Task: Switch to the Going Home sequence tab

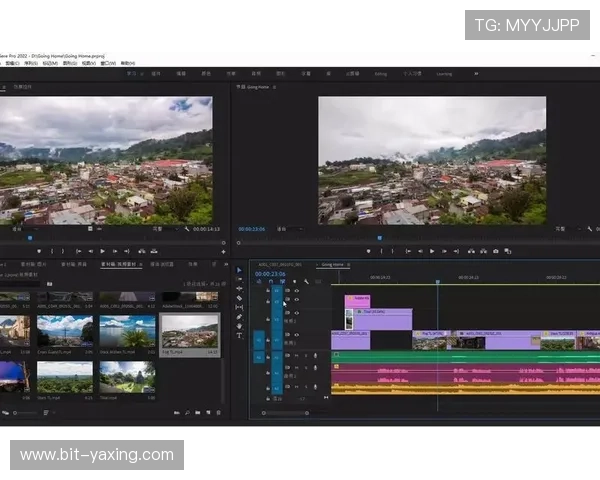Action: (x=331, y=265)
